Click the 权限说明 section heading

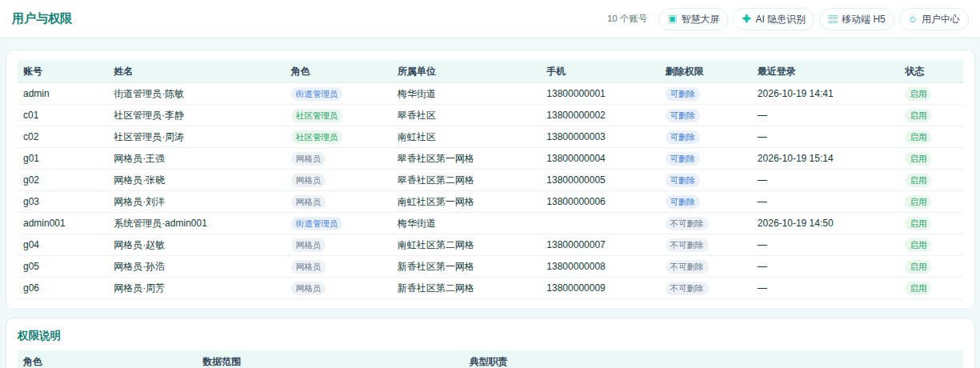[39, 336]
